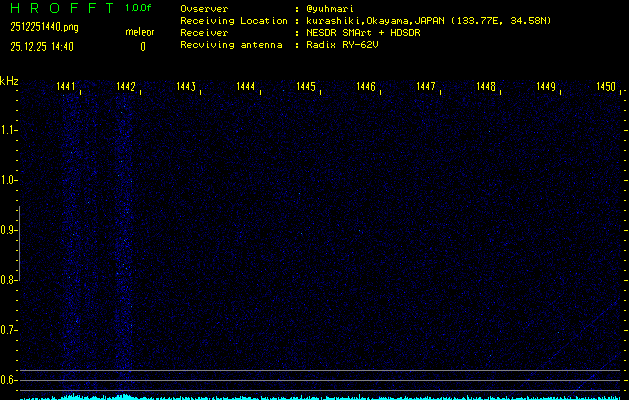Click the 1.0 kHz frequency label

point(7,180)
